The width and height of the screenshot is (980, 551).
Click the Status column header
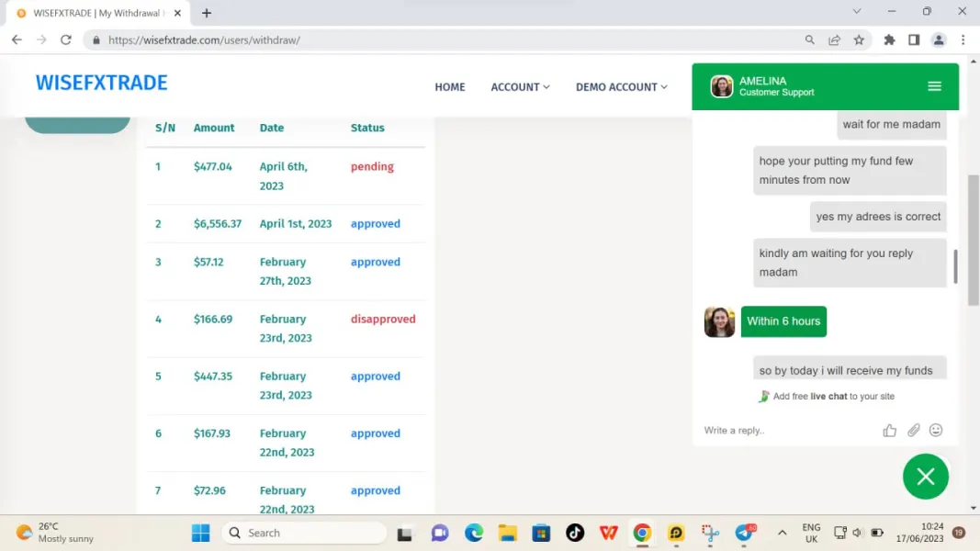coord(367,128)
